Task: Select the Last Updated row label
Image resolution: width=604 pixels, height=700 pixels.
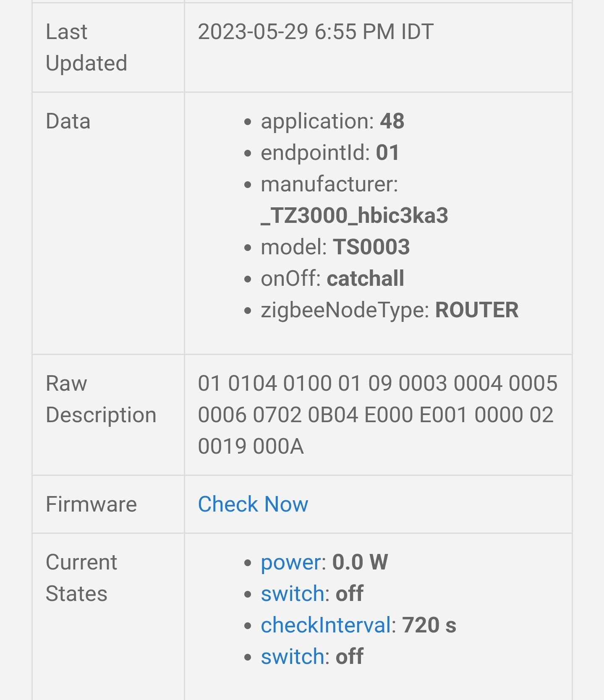Action: tap(86, 47)
